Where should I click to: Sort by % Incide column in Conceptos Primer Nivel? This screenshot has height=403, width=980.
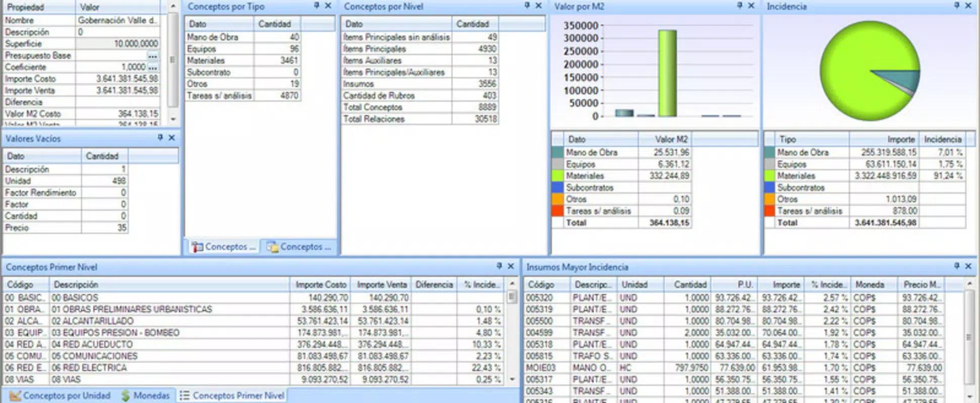tap(480, 285)
